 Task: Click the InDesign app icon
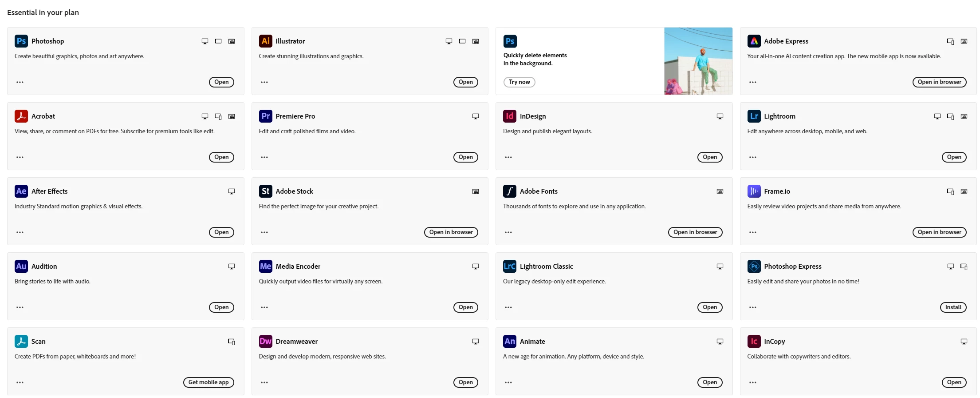coord(510,116)
